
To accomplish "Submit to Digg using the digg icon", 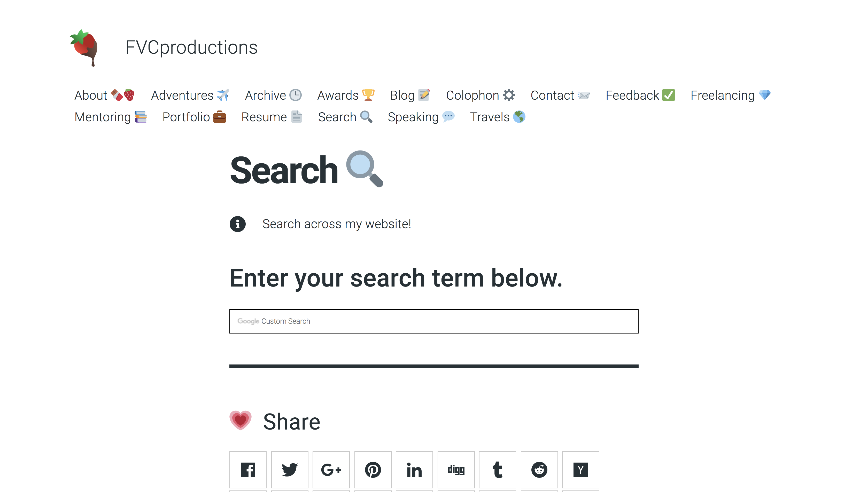I will click(456, 469).
